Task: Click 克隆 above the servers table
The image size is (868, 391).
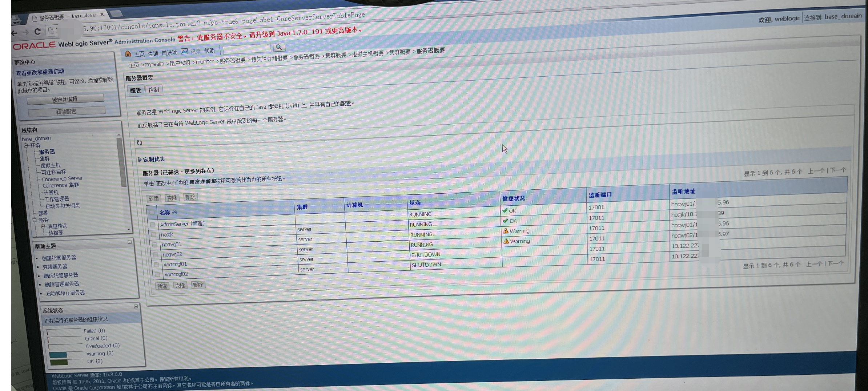Action: point(172,198)
